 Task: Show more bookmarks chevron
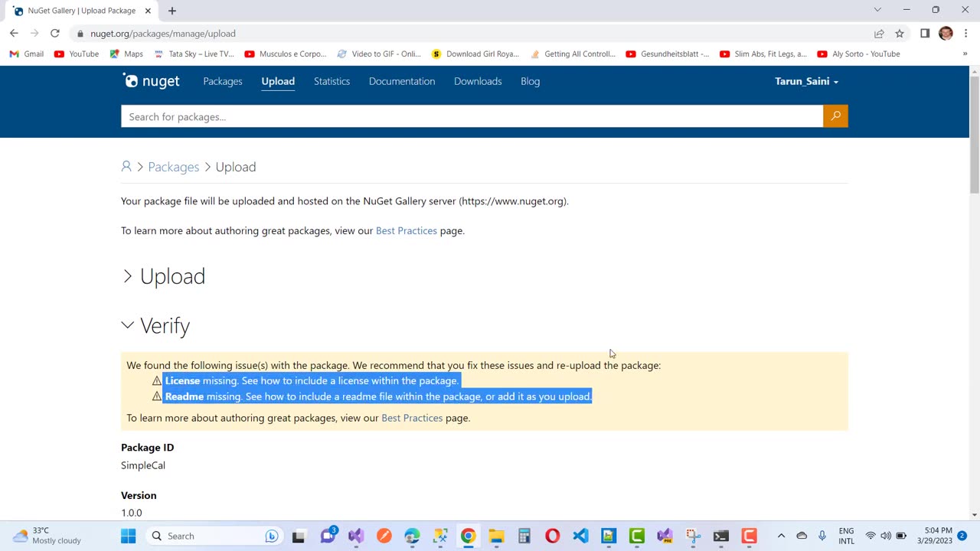pos(965,54)
